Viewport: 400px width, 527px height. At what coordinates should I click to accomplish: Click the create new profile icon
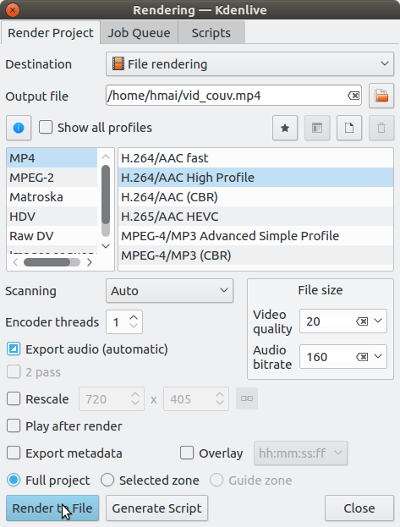pos(349,128)
